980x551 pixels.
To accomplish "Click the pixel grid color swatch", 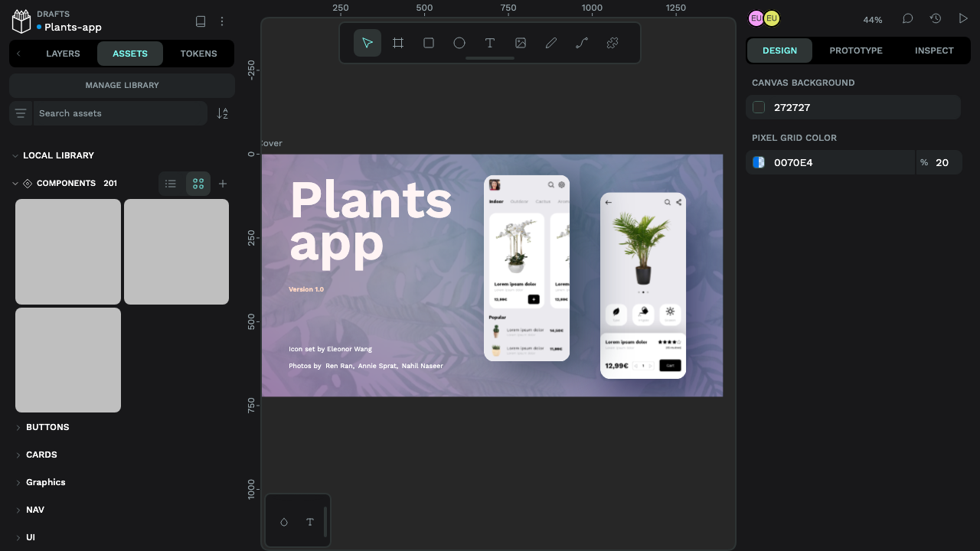I will coord(759,162).
